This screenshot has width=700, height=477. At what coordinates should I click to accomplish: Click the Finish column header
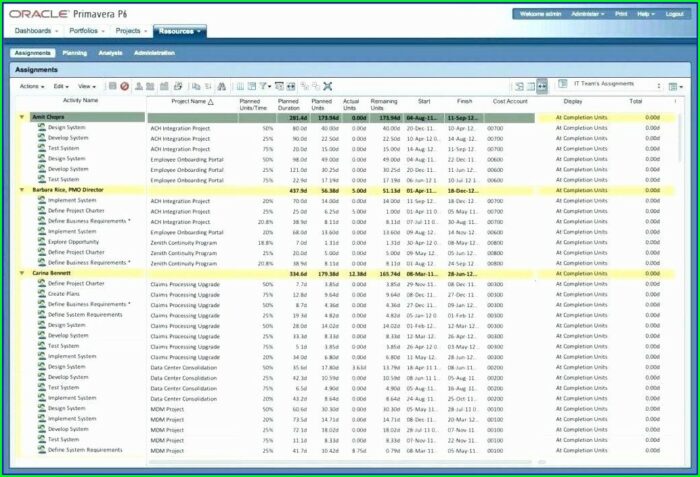(x=464, y=101)
